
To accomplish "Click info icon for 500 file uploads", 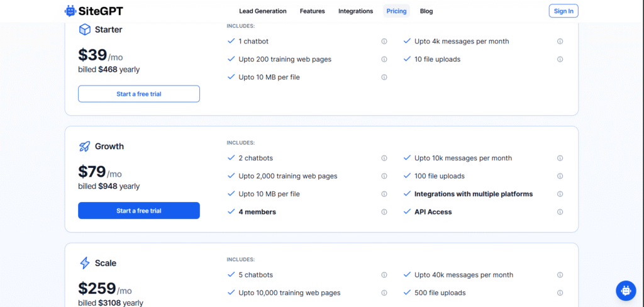I will 560,293.
